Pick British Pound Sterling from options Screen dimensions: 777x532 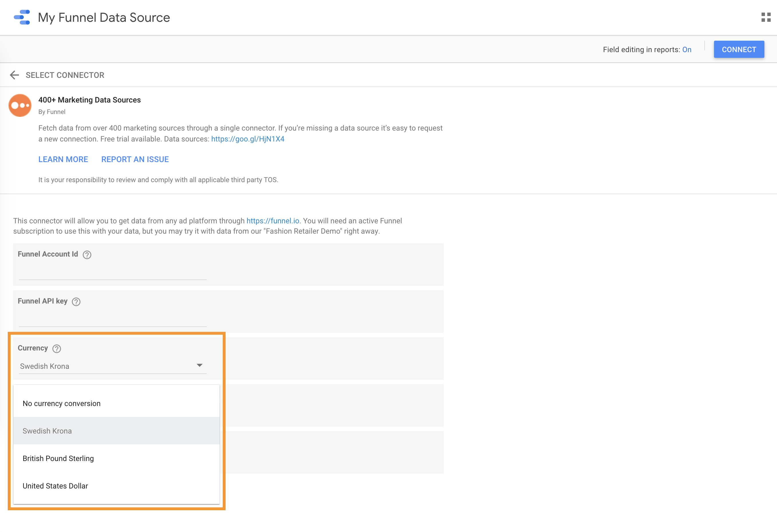pos(116,458)
